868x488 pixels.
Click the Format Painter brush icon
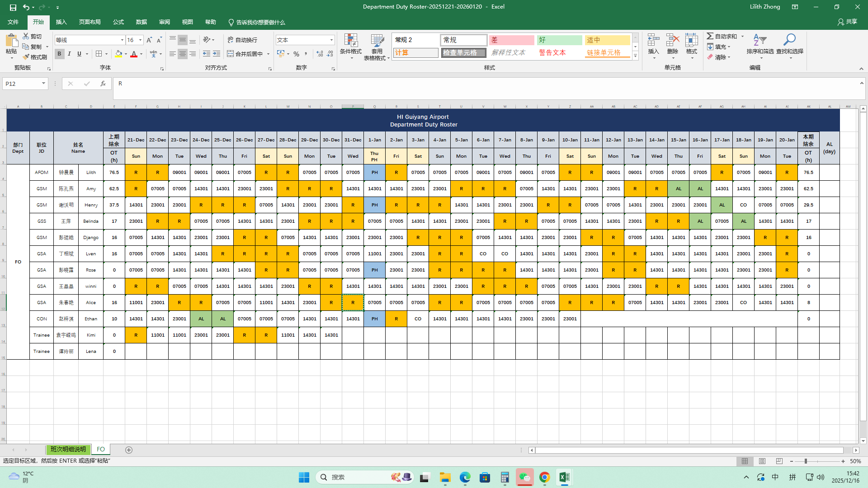(x=26, y=57)
